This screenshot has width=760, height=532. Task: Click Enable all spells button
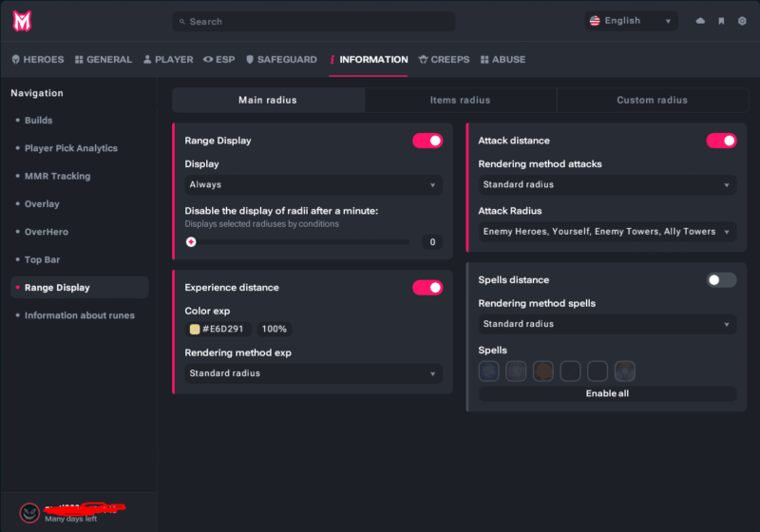point(607,393)
